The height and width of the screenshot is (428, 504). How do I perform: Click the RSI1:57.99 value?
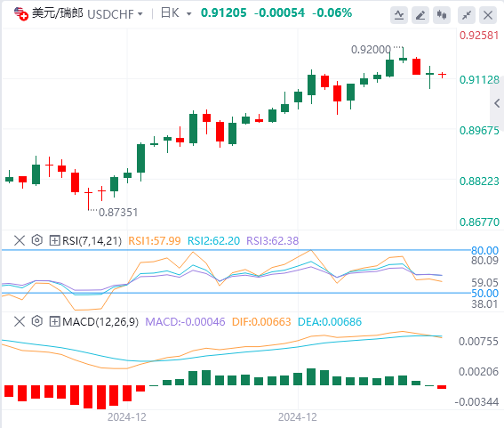tap(155, 241)
